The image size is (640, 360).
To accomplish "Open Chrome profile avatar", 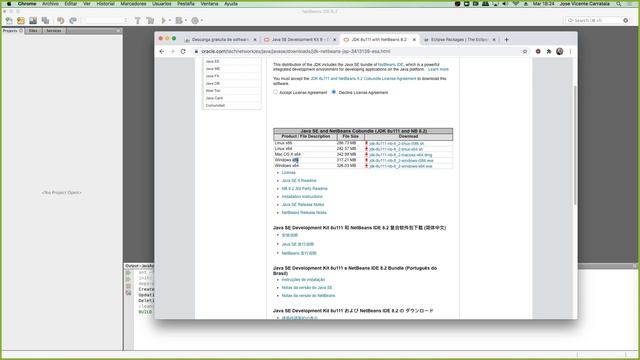I will 560,51.
